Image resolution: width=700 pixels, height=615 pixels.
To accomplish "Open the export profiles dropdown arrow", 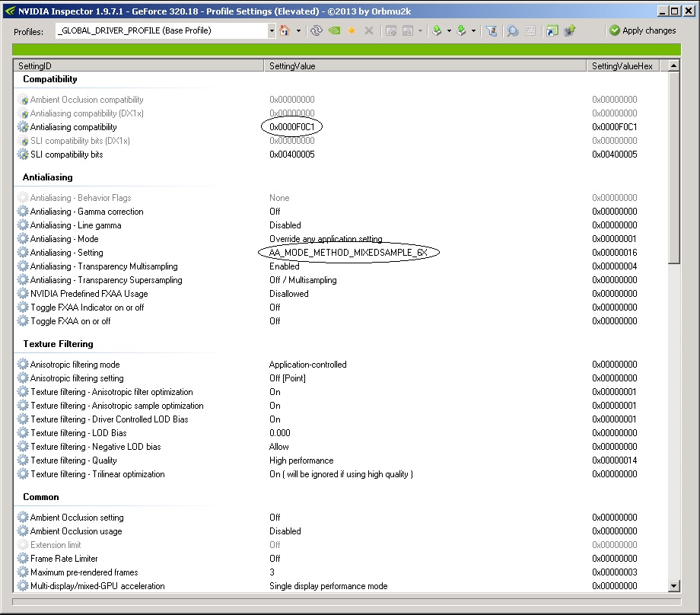I will [449, 30].
